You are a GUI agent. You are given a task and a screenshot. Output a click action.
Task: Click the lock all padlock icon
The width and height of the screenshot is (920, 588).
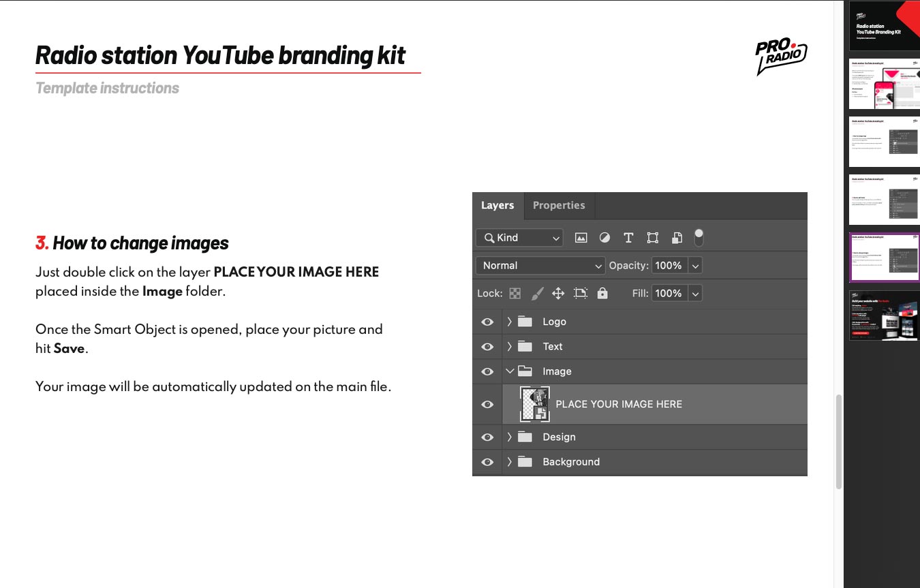click(602, 294)
